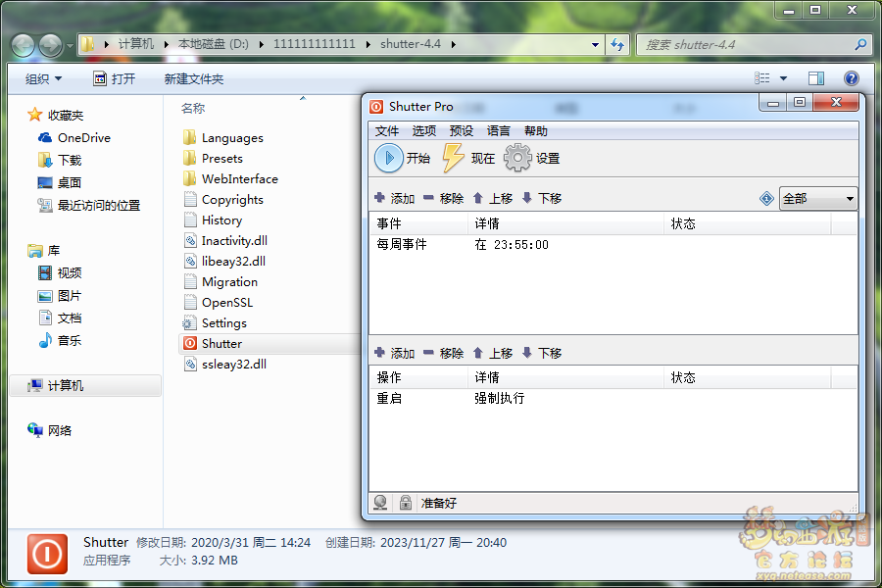Move event down with the upper 下移 button
Screen dimensions: 882x588
coord(542,198)
